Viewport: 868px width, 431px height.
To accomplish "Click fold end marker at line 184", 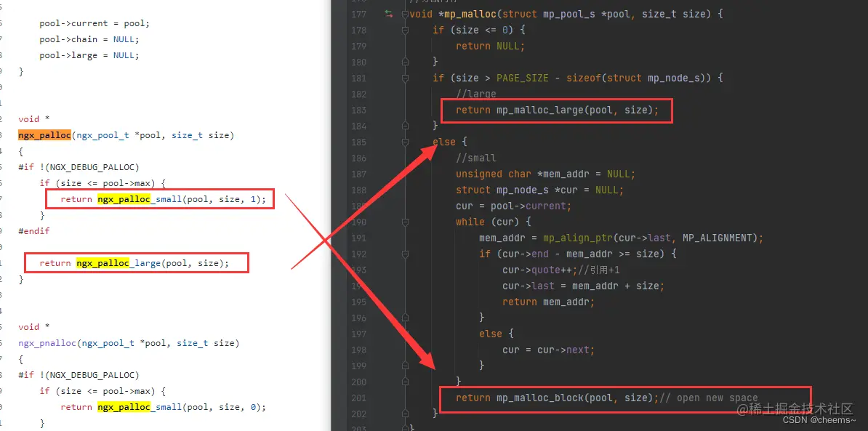I will point(405,126).
